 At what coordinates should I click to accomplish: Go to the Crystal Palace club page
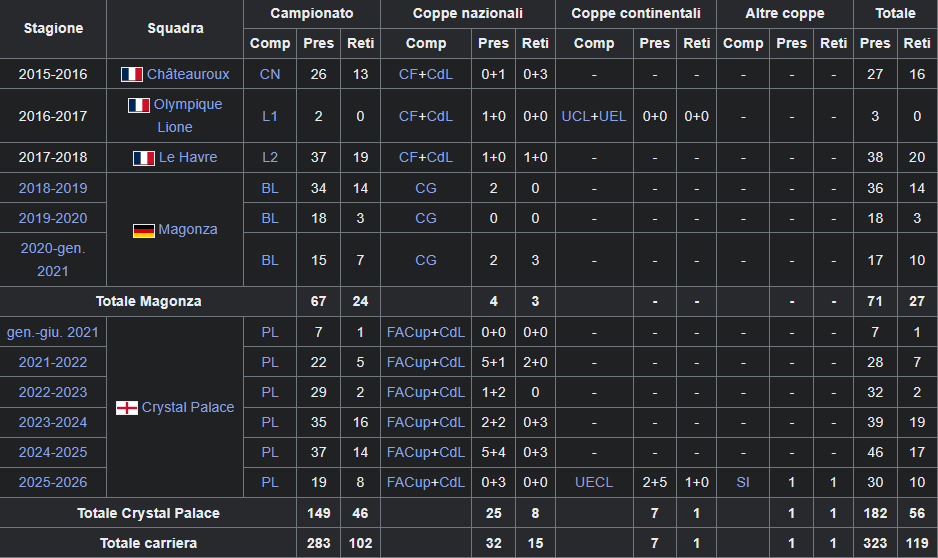tap(188, 407)
